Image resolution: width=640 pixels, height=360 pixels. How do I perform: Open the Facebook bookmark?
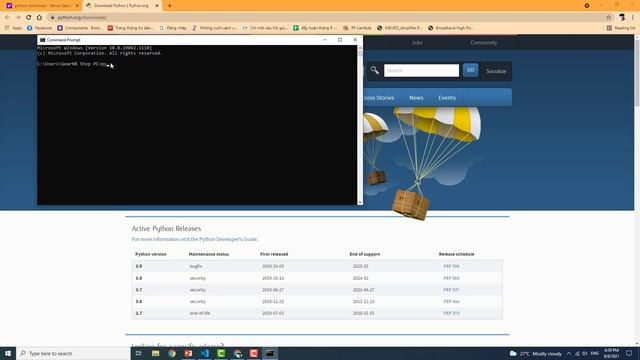click(x=40, y=28)
